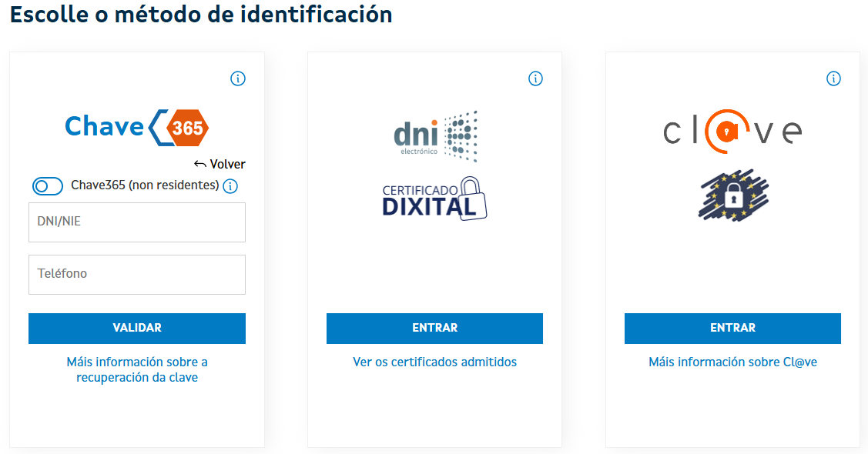The image size is (868, 454).
Task: Open Máis información sobre Cl@ve link
Action: tap(732, 362)
